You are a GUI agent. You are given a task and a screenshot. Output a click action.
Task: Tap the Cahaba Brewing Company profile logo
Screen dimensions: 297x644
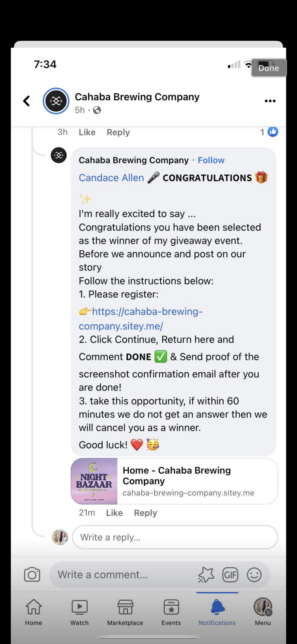pyautogui.click(x=56, y=101)
